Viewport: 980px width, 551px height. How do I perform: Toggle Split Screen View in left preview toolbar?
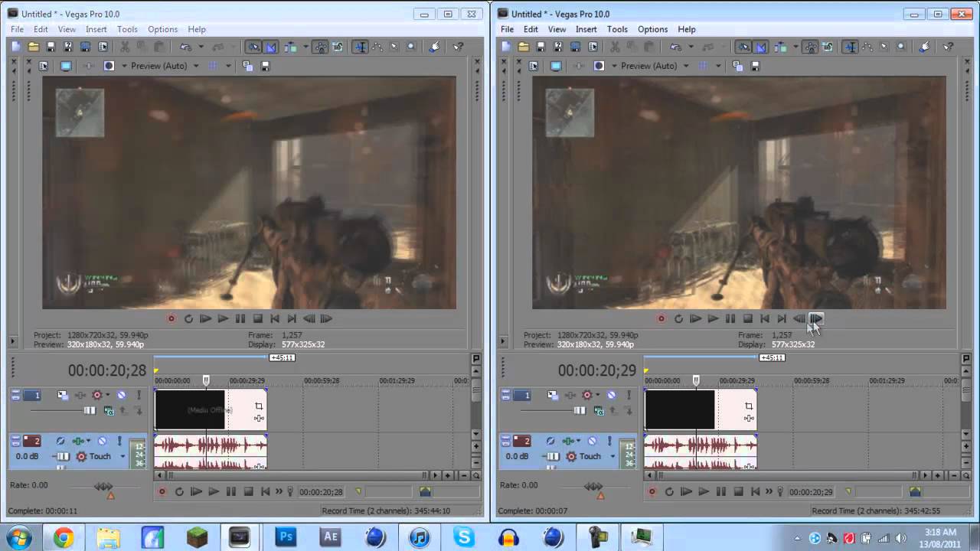click(109, 66)
